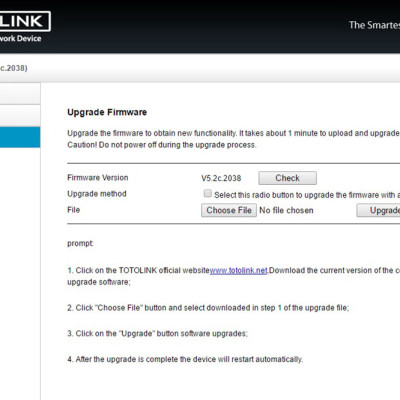Enable the Upgrade method checkbox

208,193
